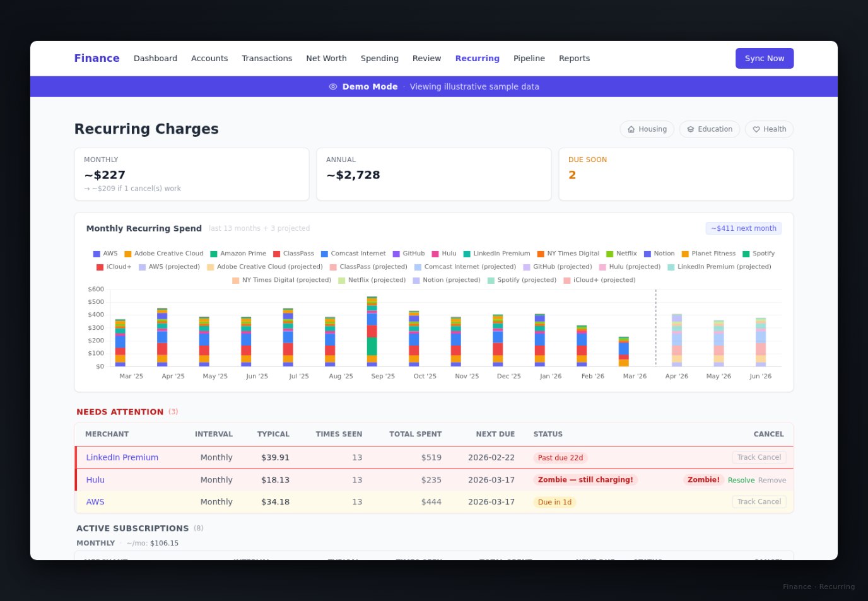Click the Education filter graduation cap icon
Screen dimensions: 868x601
pyautogui.click(x=692, y=129)
